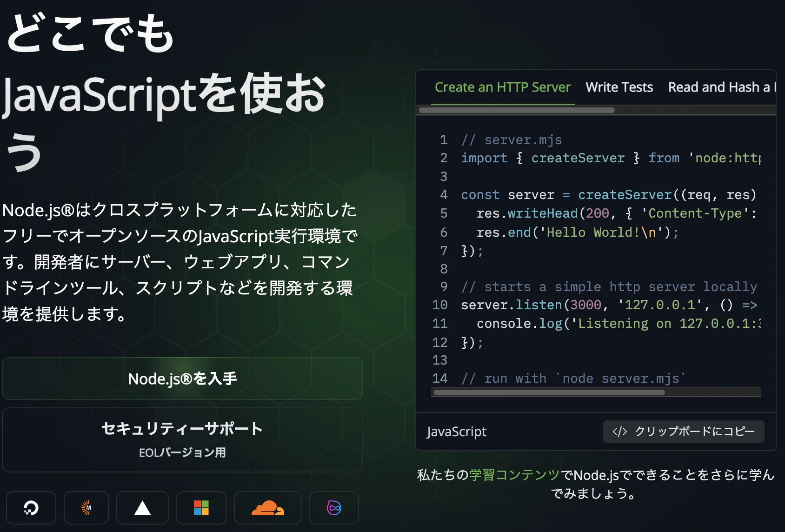Click the Node.js®を入手 download button

click(182, 379)
